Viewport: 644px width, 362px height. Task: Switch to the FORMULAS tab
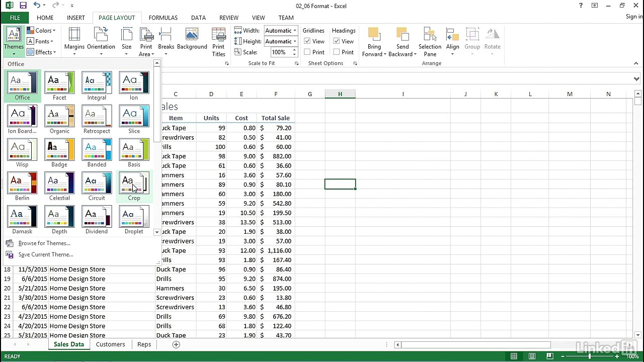163,18
